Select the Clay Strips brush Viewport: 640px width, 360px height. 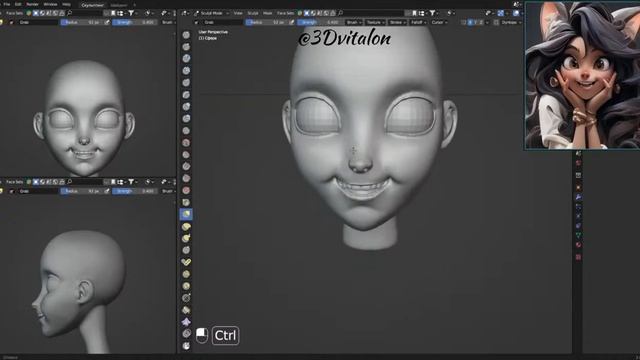coord(186,71)
